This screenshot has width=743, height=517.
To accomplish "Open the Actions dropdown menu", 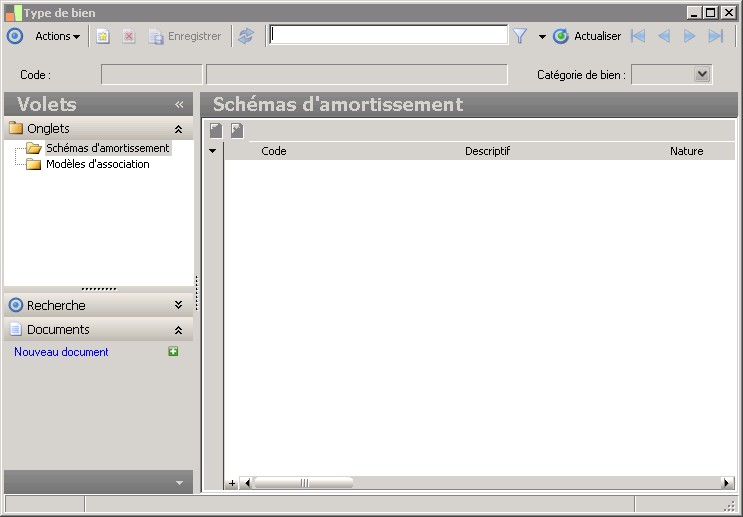I will (x=57, y=36).
